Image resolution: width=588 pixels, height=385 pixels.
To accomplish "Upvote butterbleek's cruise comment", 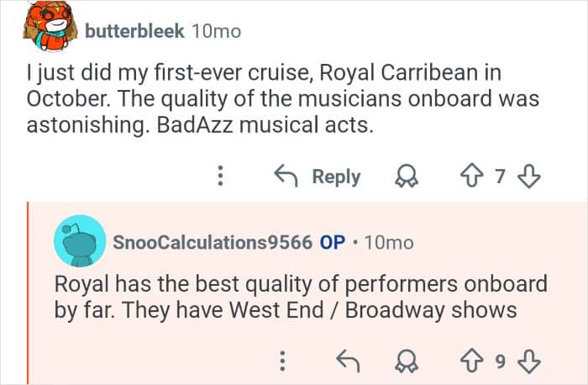I will (x=473, y=177).
